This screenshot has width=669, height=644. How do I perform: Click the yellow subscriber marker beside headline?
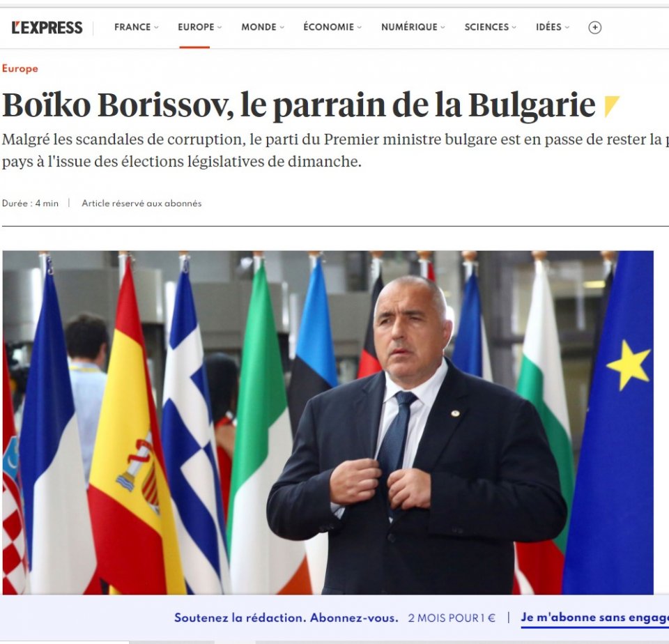[611, 106]
